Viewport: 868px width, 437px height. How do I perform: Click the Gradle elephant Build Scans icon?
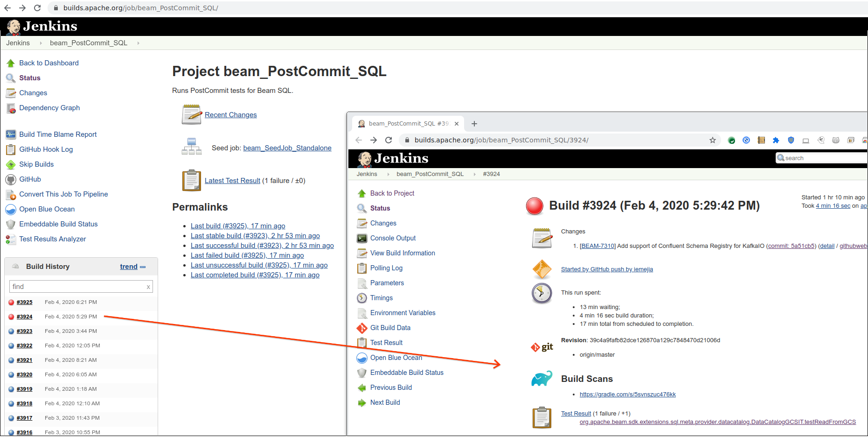(x=542, y=378)
